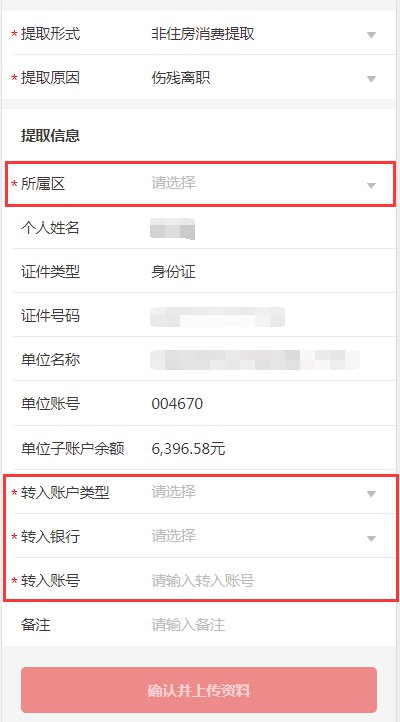Click the 转入账户类型 请选择 placeholder
400x722 pixels.
pyautogui.click(x=174, y=492)
